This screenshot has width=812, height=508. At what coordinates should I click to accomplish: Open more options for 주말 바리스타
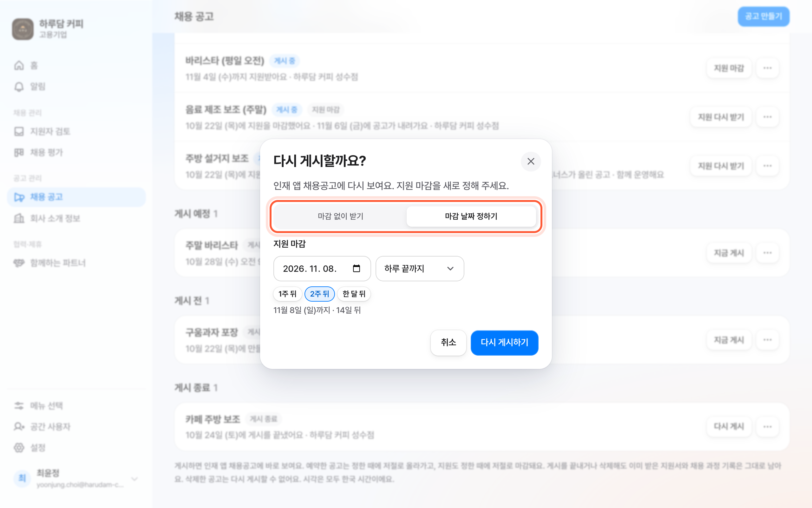click(x=767, y=253)
